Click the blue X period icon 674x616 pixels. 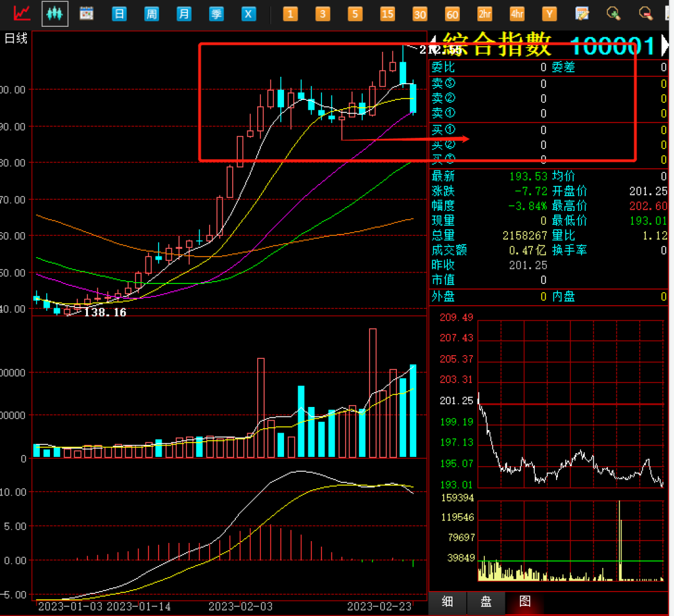point(249,13)
